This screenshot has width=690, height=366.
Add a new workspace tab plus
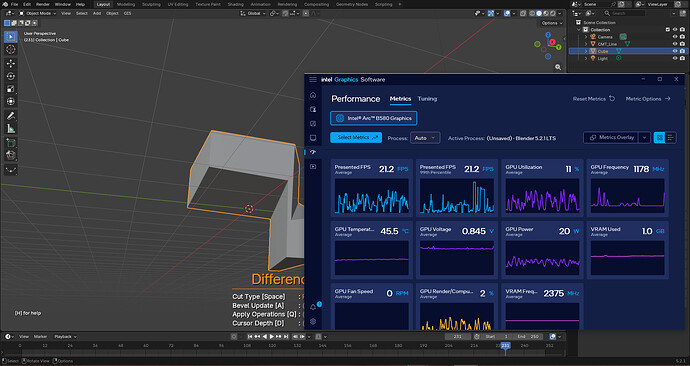(x=400, y=4)
